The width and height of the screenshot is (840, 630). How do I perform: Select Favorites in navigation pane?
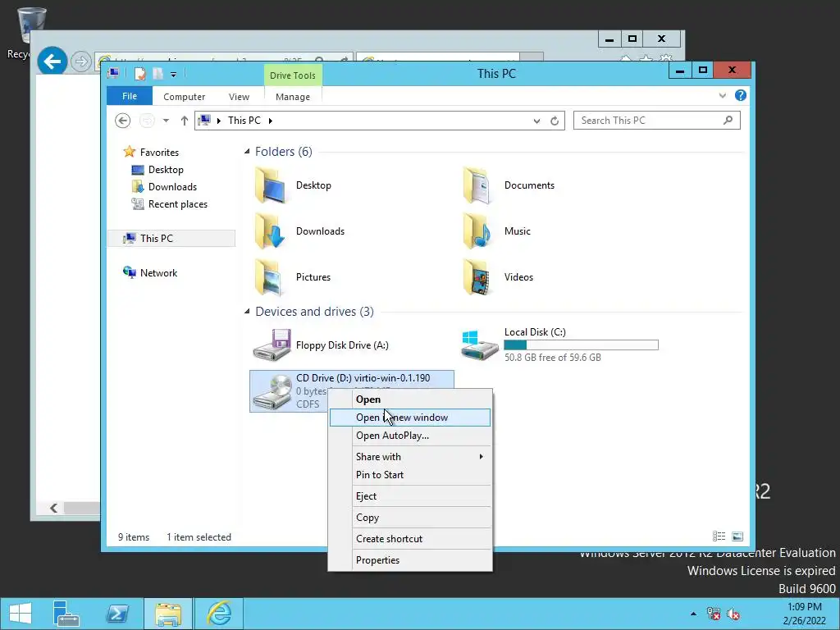point(159,152)
